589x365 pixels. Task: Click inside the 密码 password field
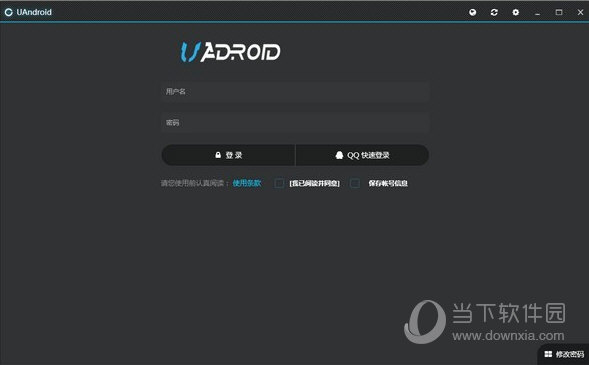[295, 122]
